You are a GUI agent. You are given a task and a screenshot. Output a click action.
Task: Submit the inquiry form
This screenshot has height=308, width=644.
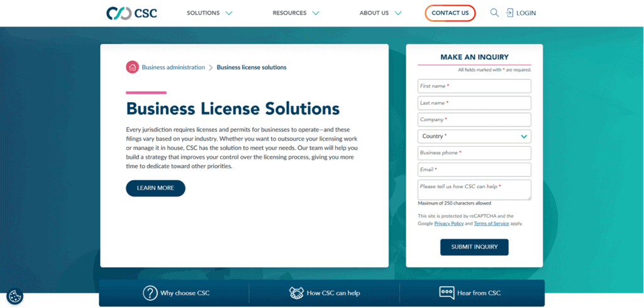point(474,247)
